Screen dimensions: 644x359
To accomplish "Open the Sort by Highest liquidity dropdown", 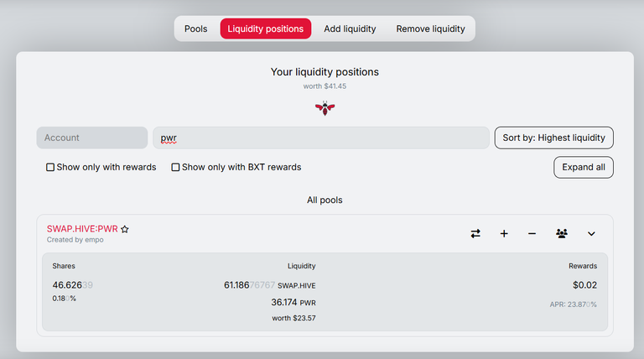I will [x=553, y=138].
